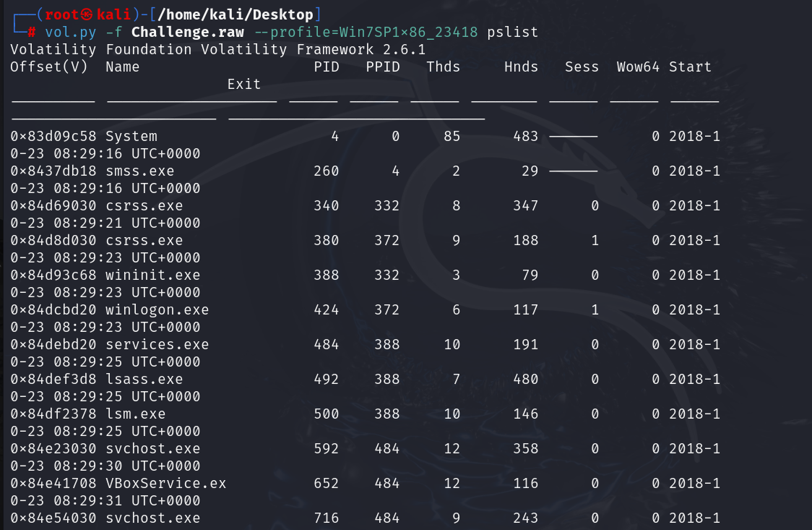This screenshot has height=530, width=812.
Task: Click offset '0×83d09c58' of System
Action: point(53,136)
